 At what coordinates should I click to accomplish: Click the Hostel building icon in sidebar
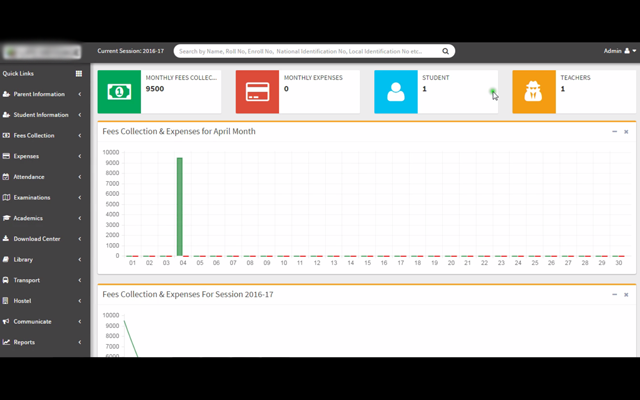coord(7,301)
